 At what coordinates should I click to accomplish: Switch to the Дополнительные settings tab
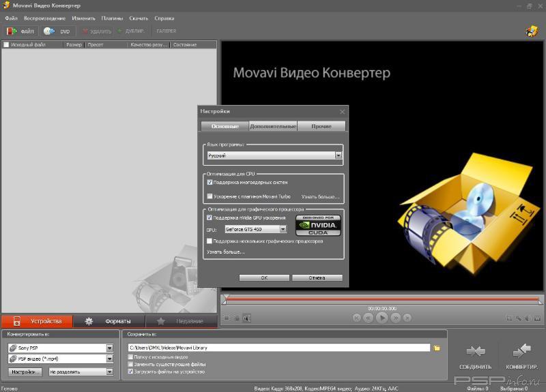point(273,126)
